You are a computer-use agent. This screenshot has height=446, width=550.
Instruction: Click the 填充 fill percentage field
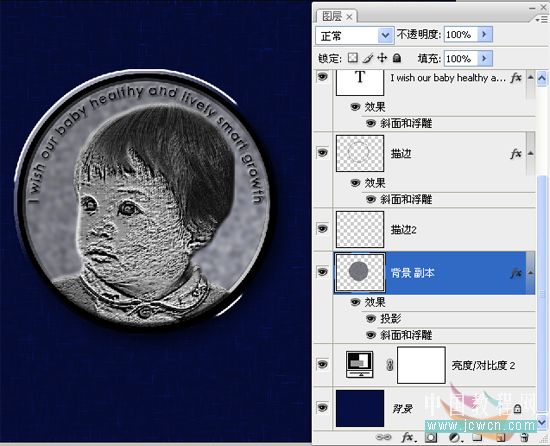(x=461, y=58)
